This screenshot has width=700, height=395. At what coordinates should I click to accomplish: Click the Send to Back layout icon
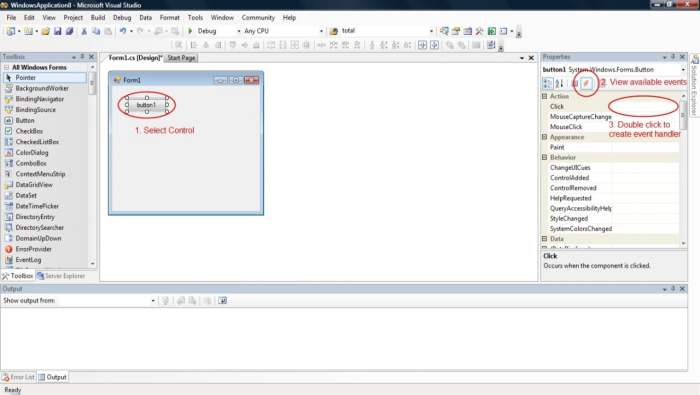point(461,45)
